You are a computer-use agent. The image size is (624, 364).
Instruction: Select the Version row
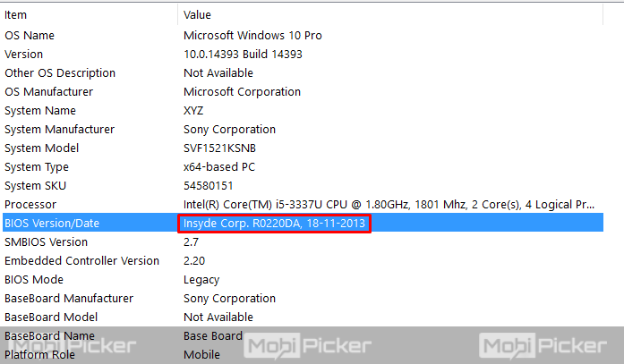[x=23, y=54]
